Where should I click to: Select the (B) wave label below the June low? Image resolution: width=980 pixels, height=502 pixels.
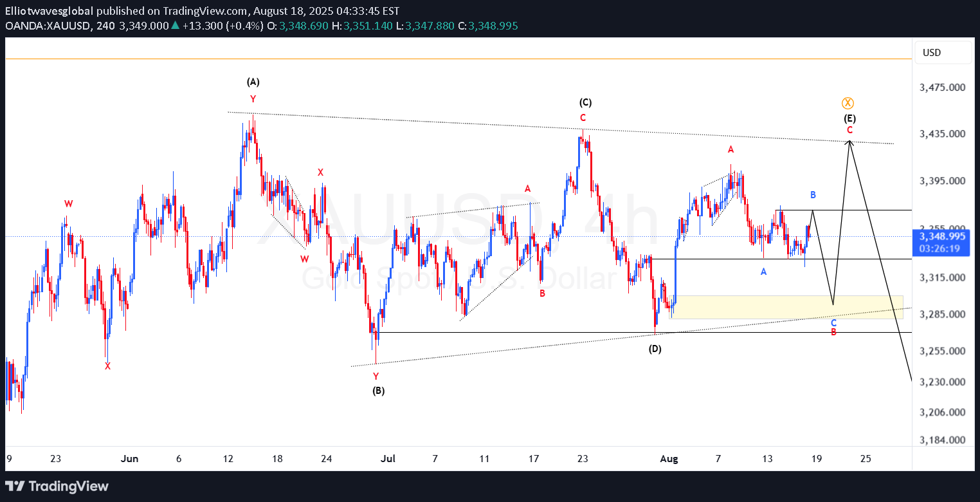378,390
